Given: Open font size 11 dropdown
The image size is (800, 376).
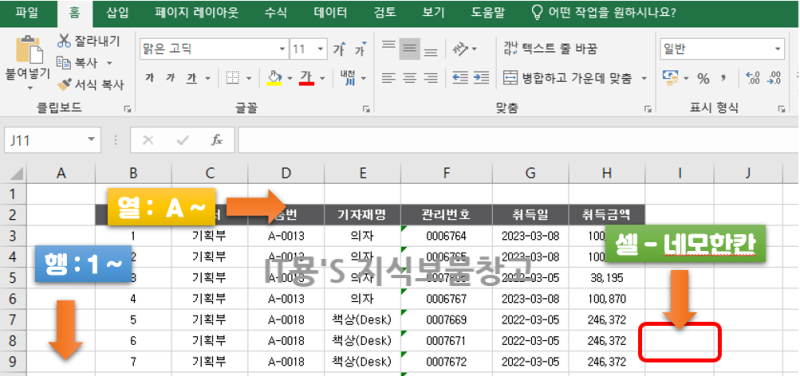Looking at the screenshot, I should (x=320, y=49).
